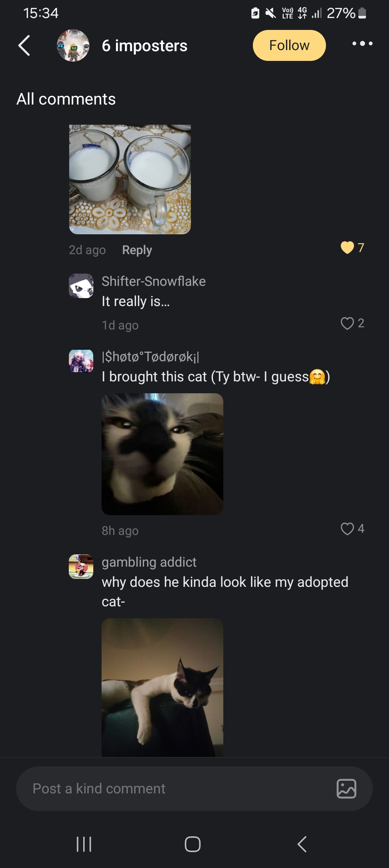Like Shifter-Snowflake's comment
The image size is (389, 868).
(x=347, y=323)
